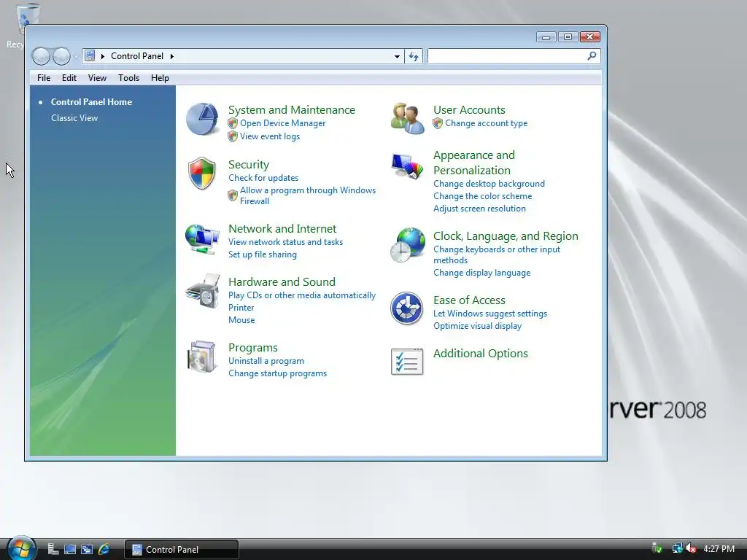Click the Clock, Language, and Region globe icon
Image resolution: width=747 pixels, height=560 pixels.
(x=407, y=245)
